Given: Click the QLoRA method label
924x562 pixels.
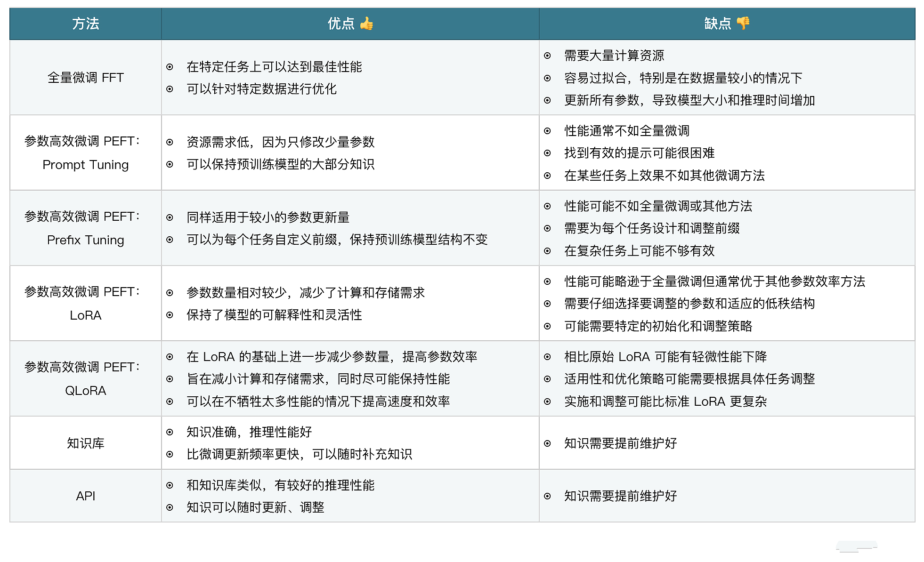Looking at the screenshot, I should coord(86,391).
